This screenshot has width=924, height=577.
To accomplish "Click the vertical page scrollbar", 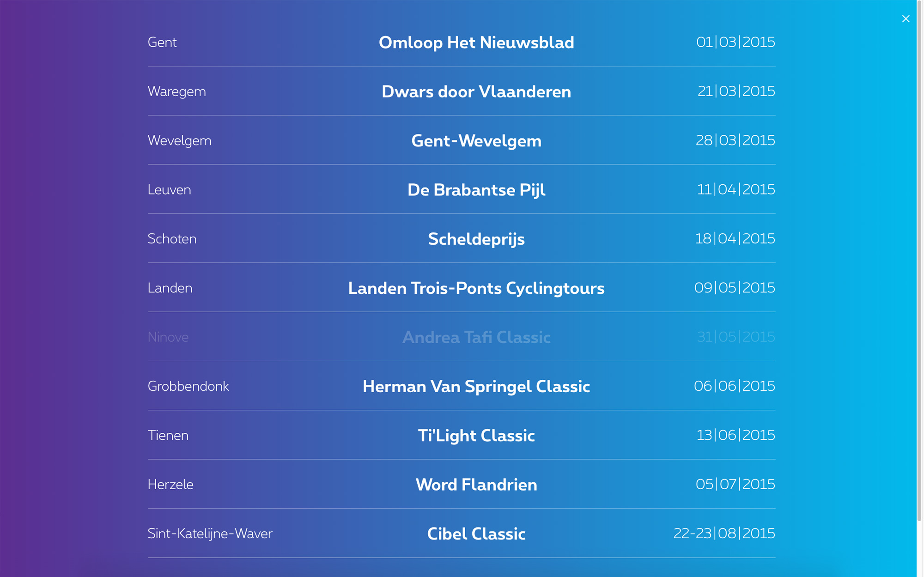I will [919, 259].
